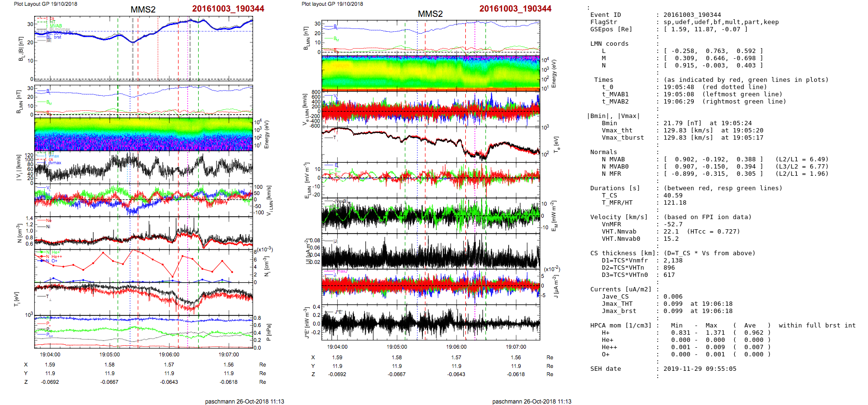Click the J*E panel at the bottom of the right plot
Image resolution: width=868 pixels, height=405 pixels.
431,323
